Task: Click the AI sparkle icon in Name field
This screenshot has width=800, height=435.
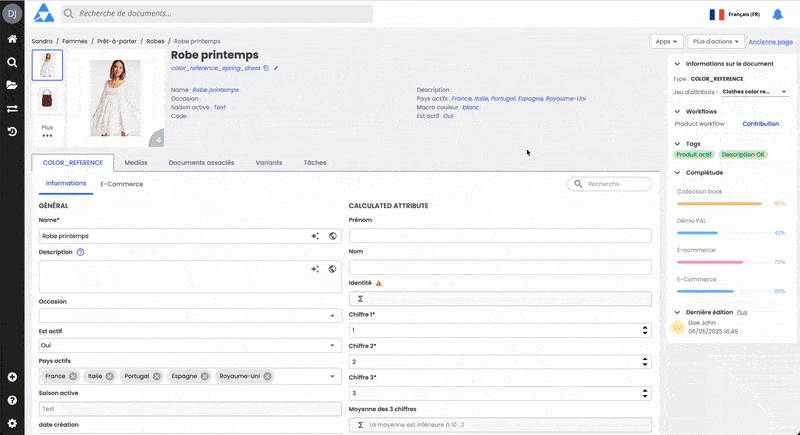Action: pyautogui.click(x=315, y=236)
